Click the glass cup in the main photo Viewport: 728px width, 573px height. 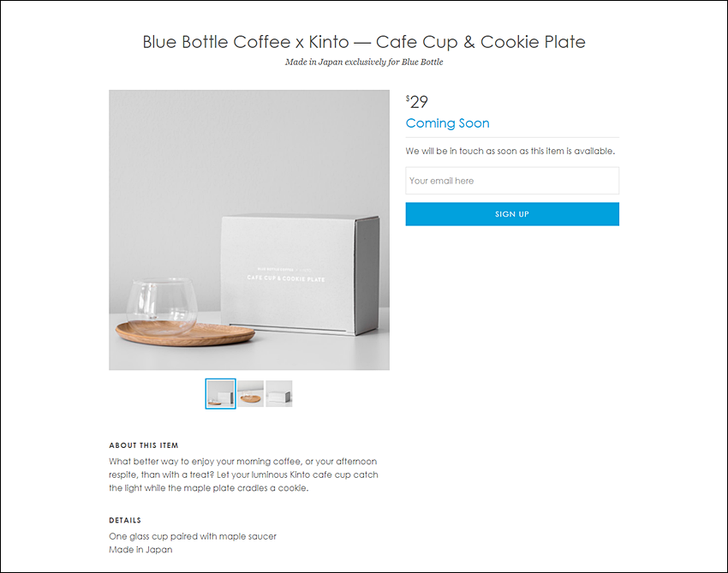pyautogui.click(x=162, y=307)
